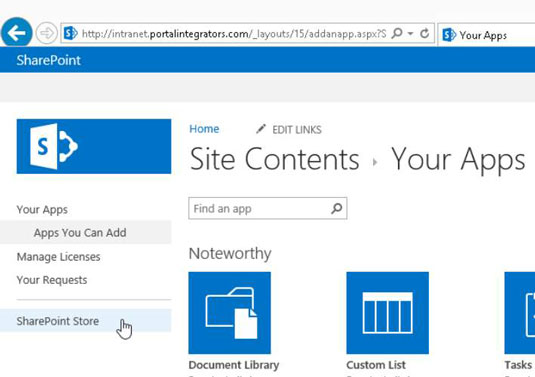Select Apps You Can Add
Viewport: 535px width, 377px height.
click(x=80, y=233)
